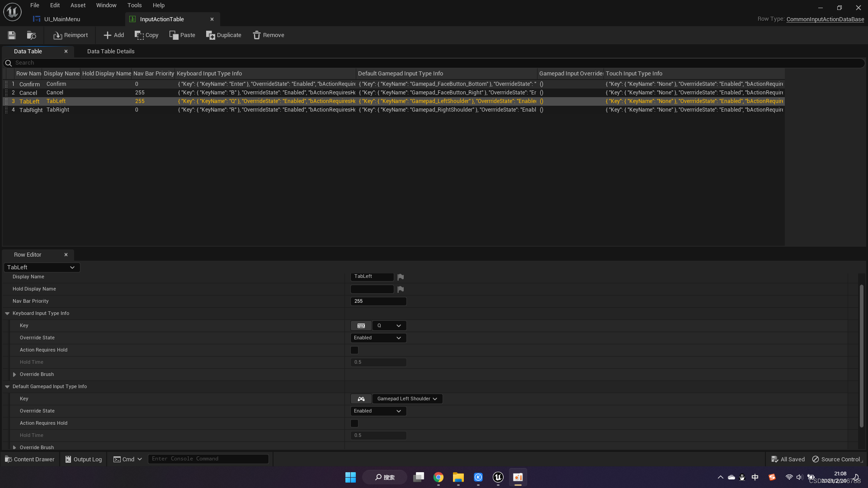Viewport: 868px width, 488px height.
Task: Click the Duplicate row icon
Action: pyautogui.click(x=211, y=35)
